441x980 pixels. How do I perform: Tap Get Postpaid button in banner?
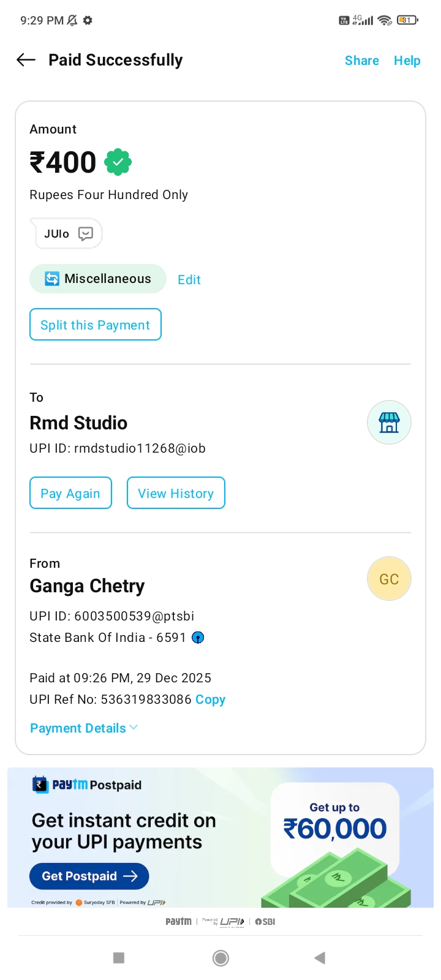click(89, 876)
